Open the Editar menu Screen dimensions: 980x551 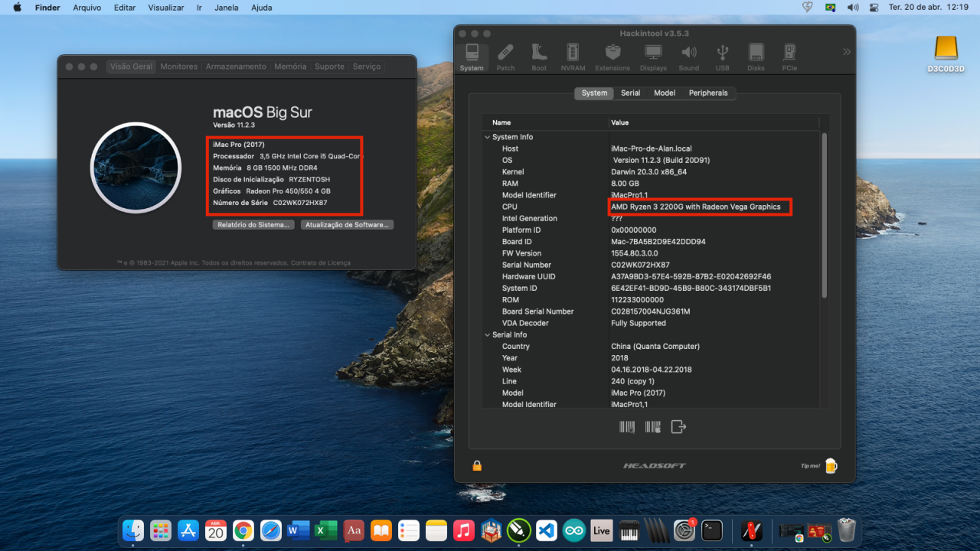[x=124, y=7]
